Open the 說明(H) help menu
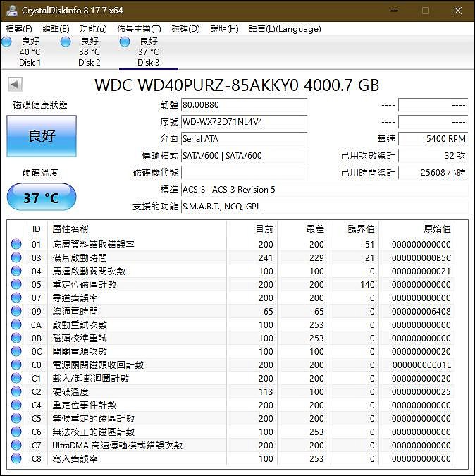This screenshot has height=476, width=475. 224,29
